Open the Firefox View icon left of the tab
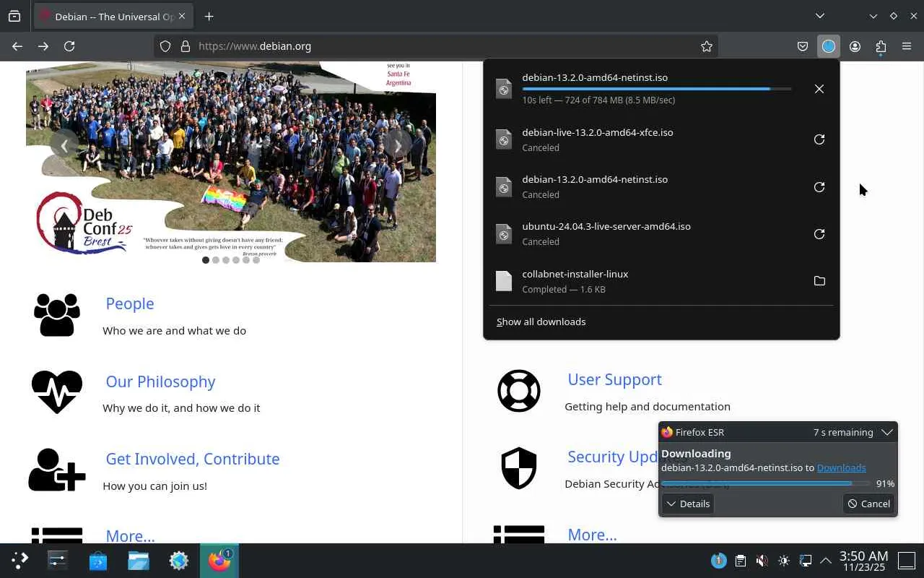The width and height of the screenshot is (924, 578). 14,16
